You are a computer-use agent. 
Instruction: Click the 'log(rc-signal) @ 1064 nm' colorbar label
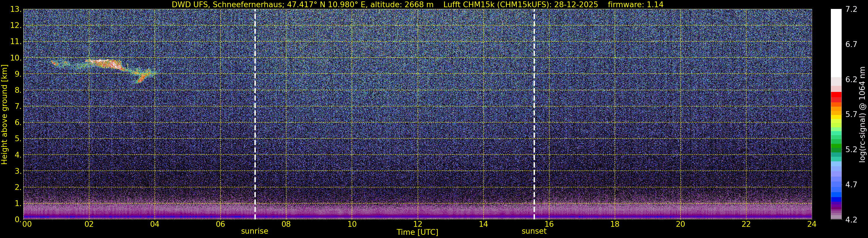click(862, 115)
